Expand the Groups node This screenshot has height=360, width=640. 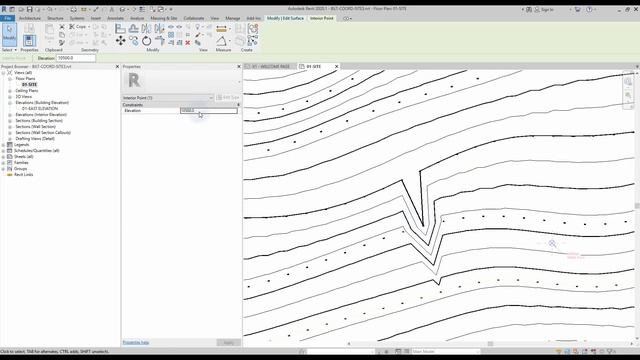[x=3, y=169]
